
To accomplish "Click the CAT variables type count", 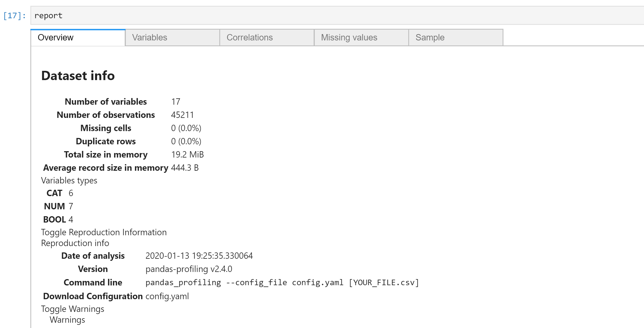I will 71,193.
